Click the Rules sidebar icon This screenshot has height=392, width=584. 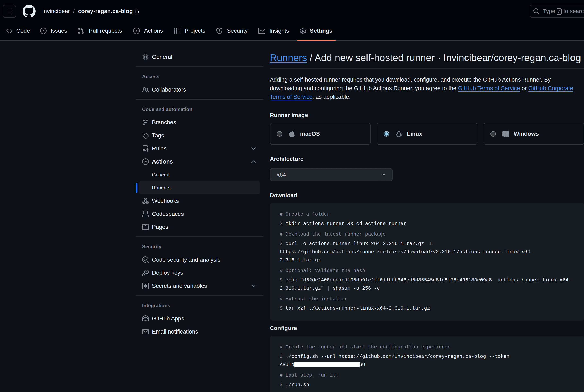[145, 149]
